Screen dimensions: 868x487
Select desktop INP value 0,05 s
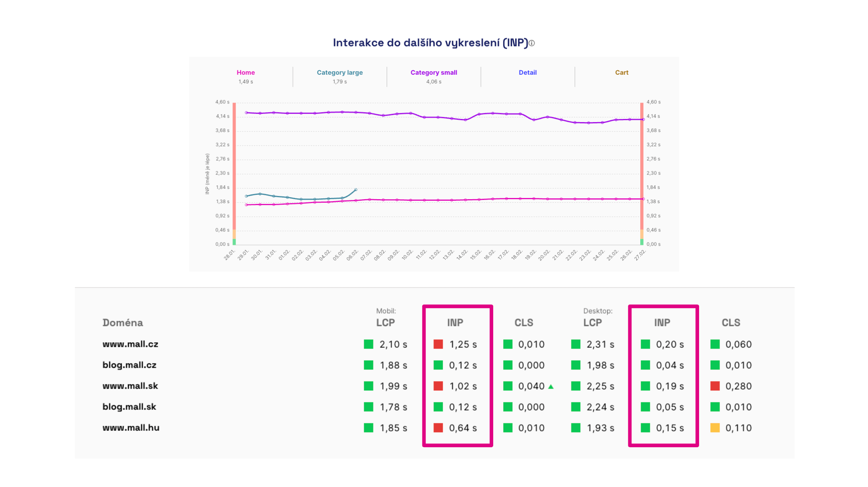pos(670,407)
